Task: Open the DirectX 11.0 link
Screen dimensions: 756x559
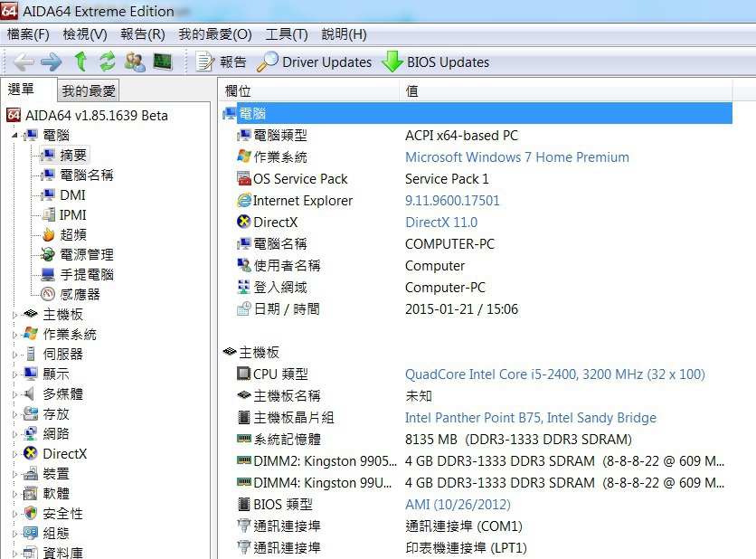Action: [x=441, y=223]
